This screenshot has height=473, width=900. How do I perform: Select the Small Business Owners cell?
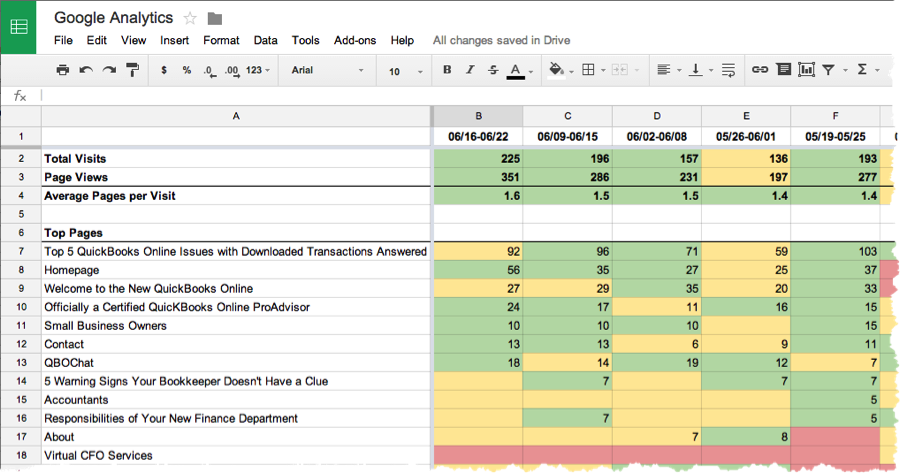(x=236, y=325)
